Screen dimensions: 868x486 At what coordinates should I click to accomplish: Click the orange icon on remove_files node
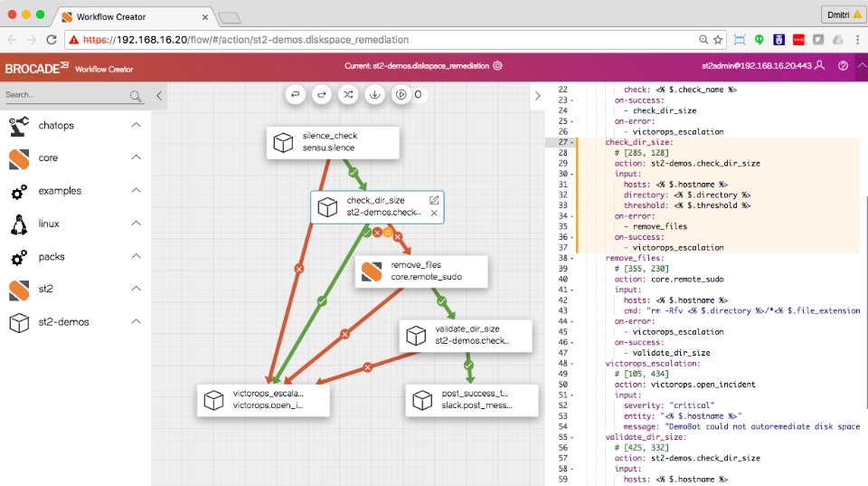coord(372,272)
